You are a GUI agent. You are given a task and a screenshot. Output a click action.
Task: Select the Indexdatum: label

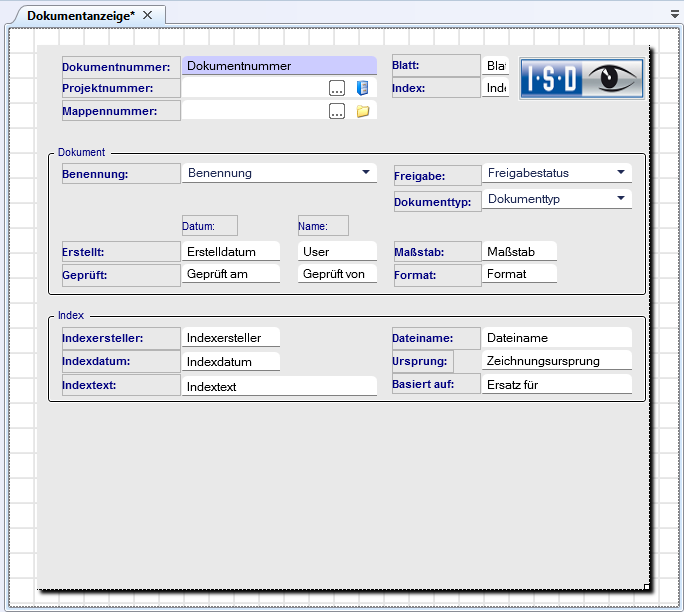pos(121,361)
